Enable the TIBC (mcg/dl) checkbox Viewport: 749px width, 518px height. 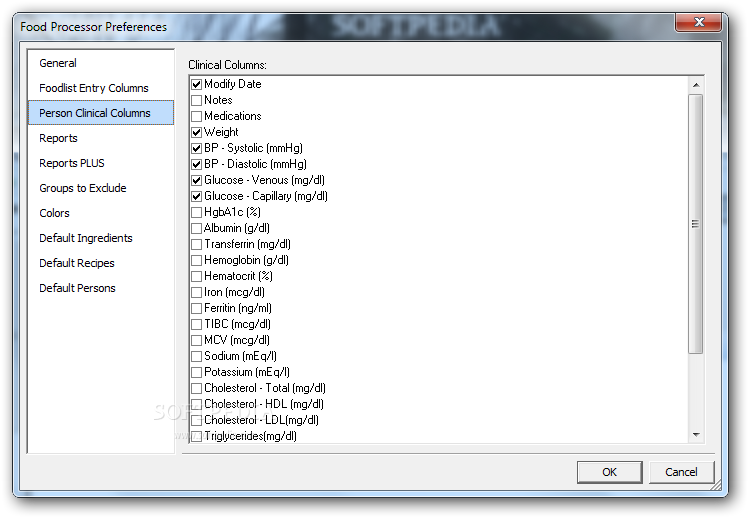[196, 324]
